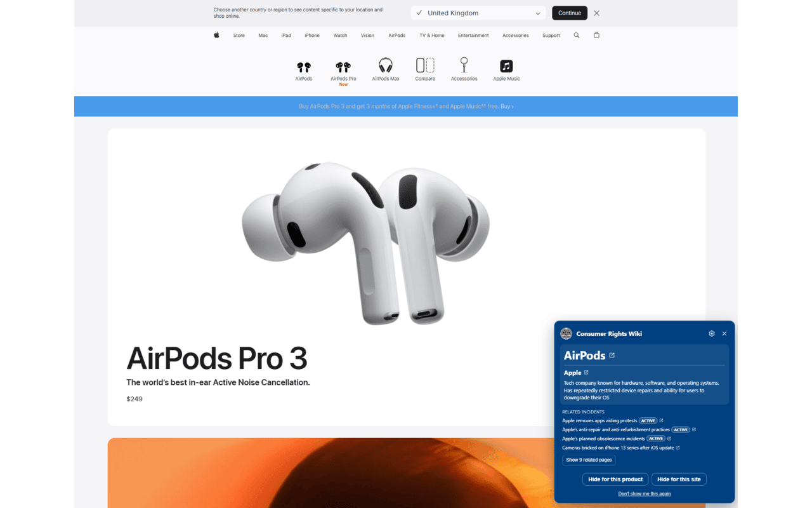Select the Accessories icon in product strip

tap(464, 66)
